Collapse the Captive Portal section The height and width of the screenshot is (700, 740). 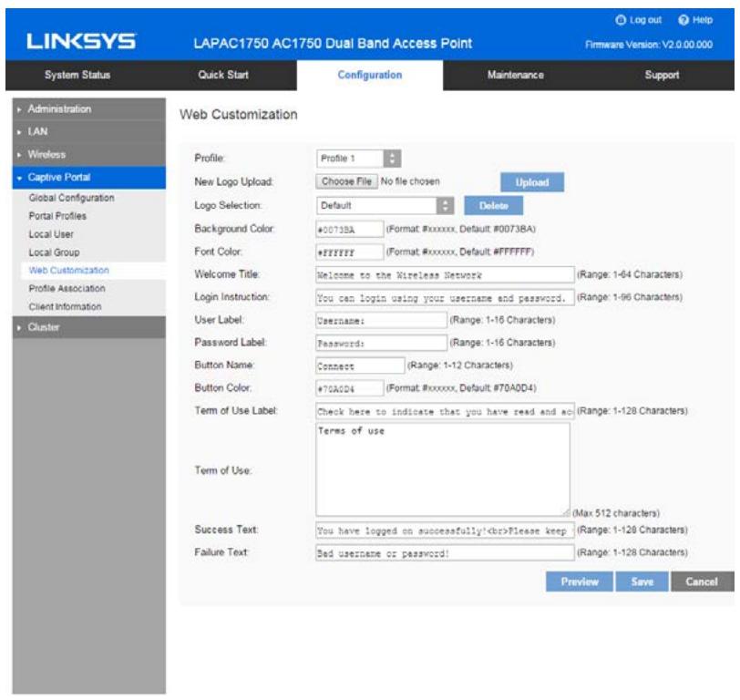tap(88, 178)
